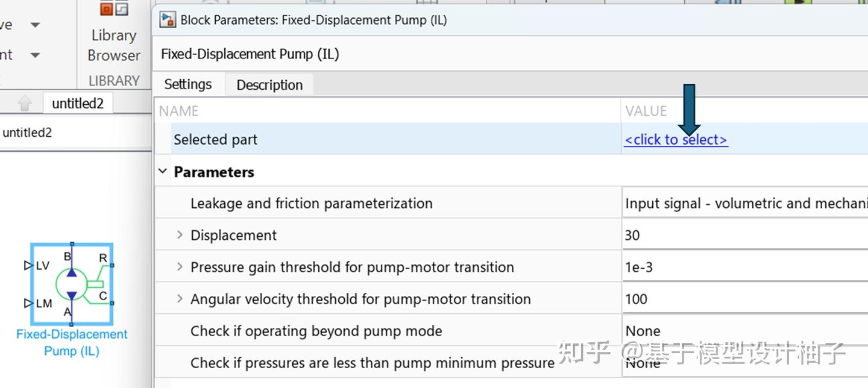This screenshot has height=388, width=868.
Task: Select the Settings tab
Action: (x=188, y=84)
